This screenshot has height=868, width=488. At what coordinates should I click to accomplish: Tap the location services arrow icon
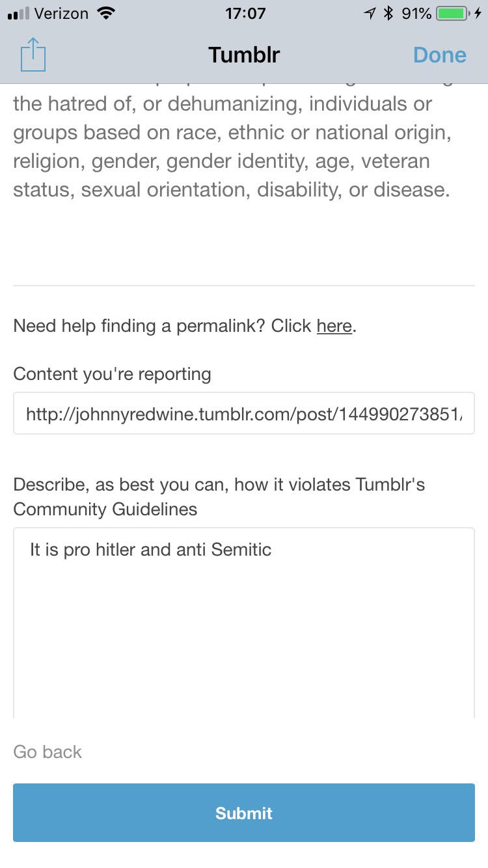370,13
